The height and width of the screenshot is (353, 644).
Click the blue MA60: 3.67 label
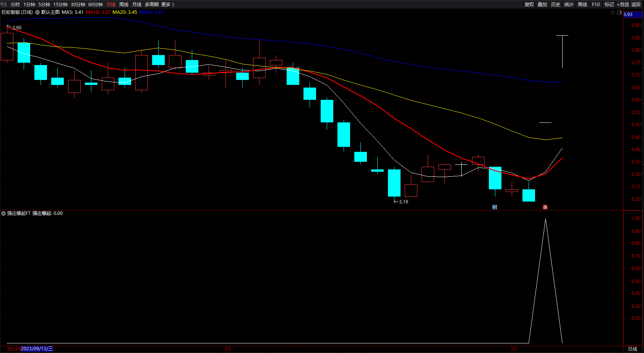[x=151, y=12]
